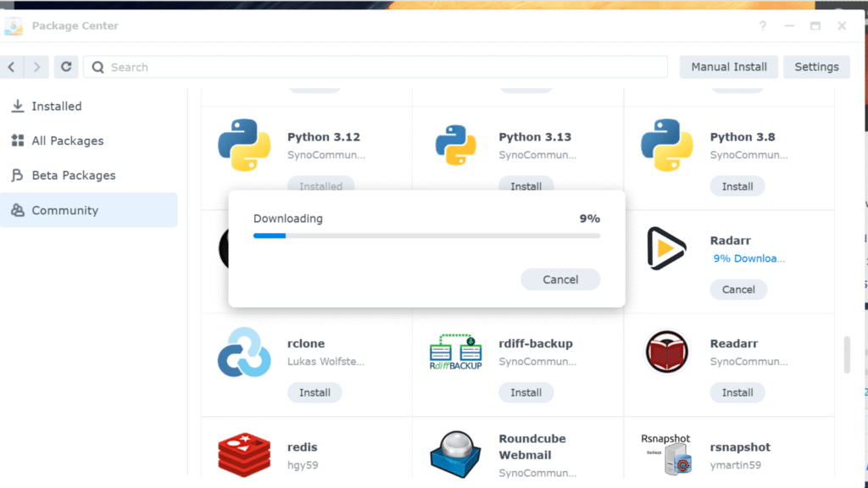Click the Radarr package icon
This screenshot has width=868, height=488.
pos(666,247)
